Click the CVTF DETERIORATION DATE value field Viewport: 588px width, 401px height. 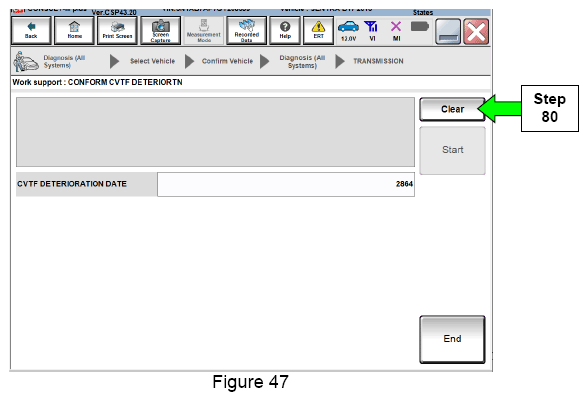coord(286,184)
